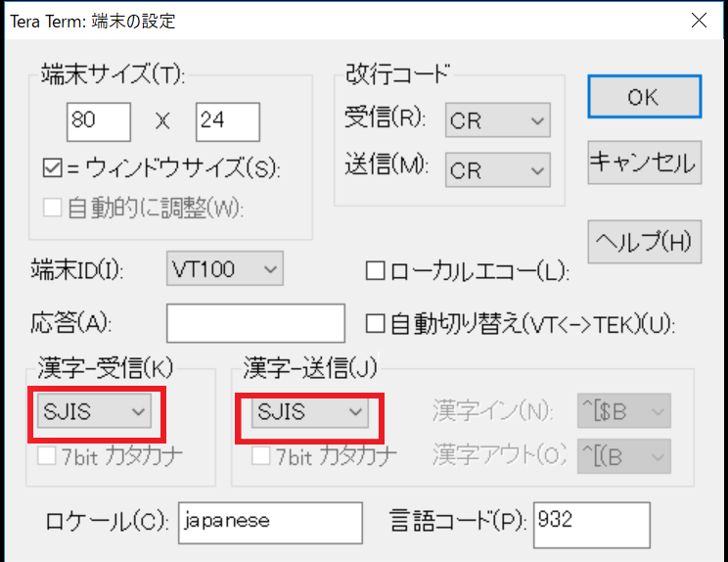Open the 送信(M) newline code dropdown

[497, 169]
